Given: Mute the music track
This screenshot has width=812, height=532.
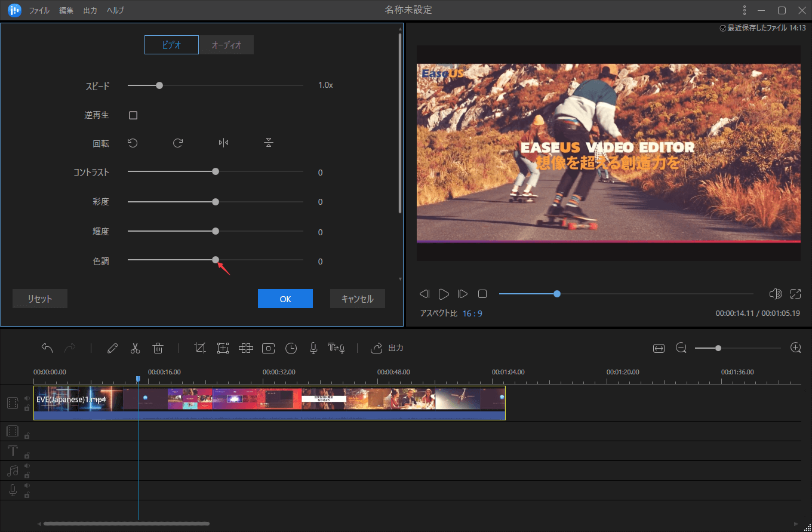Looking at the screenshot, I should (x=27, y=466).
